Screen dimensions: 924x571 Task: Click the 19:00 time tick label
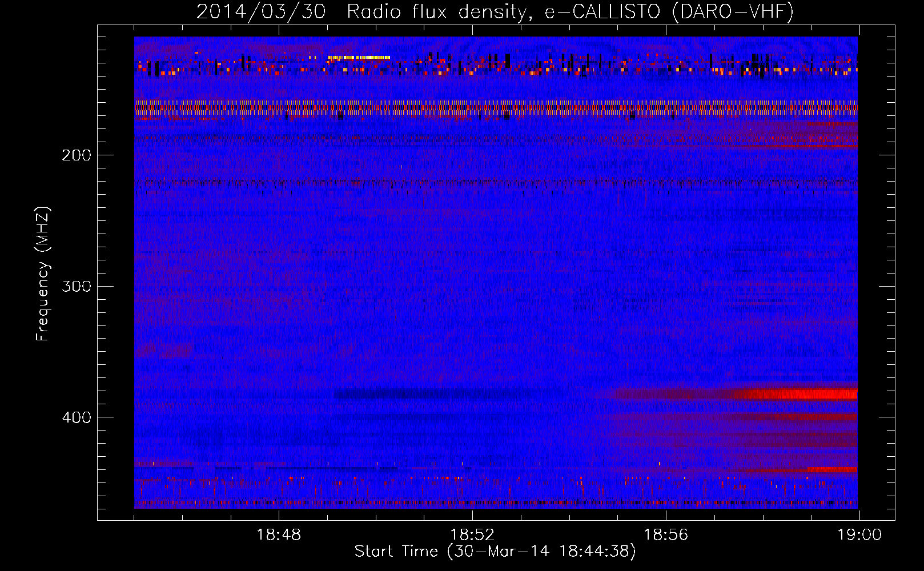pyautogui.click(x=859, y=534)
